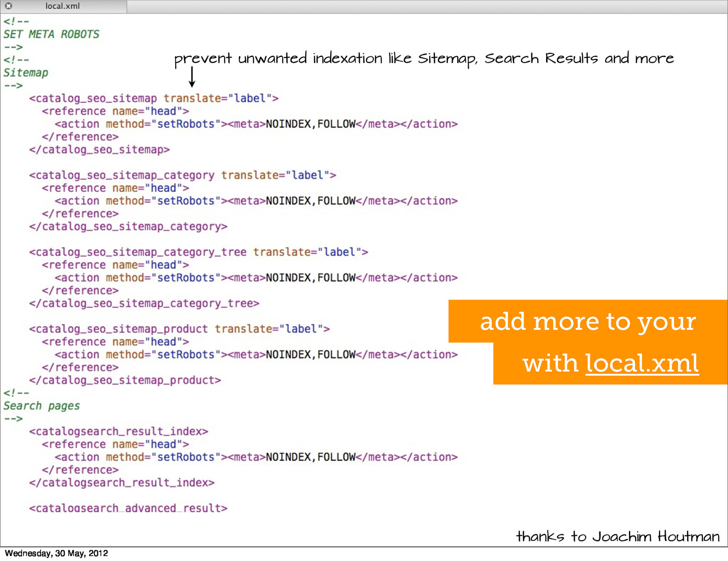Click setRobots action line under catalogsearch_result_index
The height and width of the screenshot is (561, 728).
(x=256, y=458)
